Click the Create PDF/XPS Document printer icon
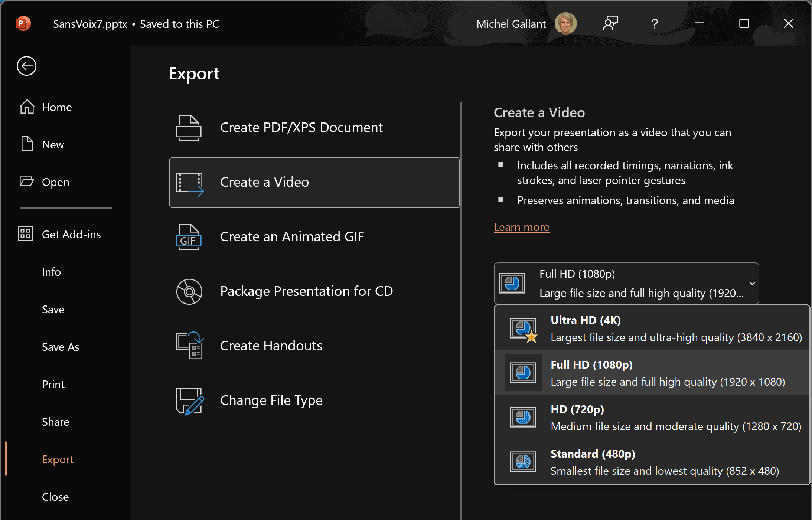 click(x=189, y=128)
